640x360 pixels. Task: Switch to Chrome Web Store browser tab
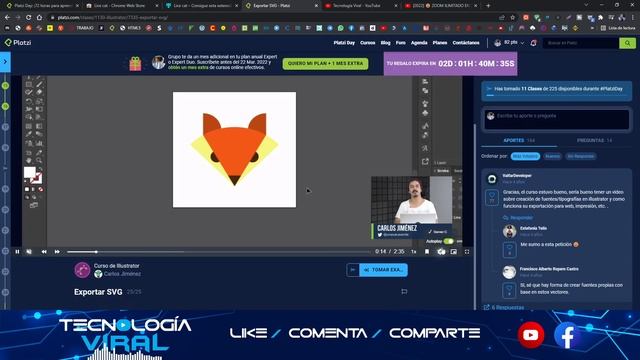coord(121,6)
